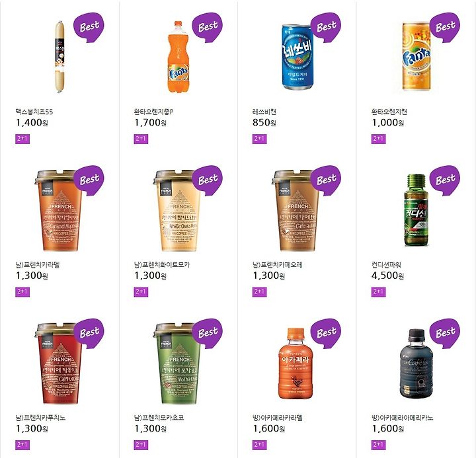The image size is (476, 458).
Task: Click the 환타오렌지캔 product title
Action: [x=389, y=112]
